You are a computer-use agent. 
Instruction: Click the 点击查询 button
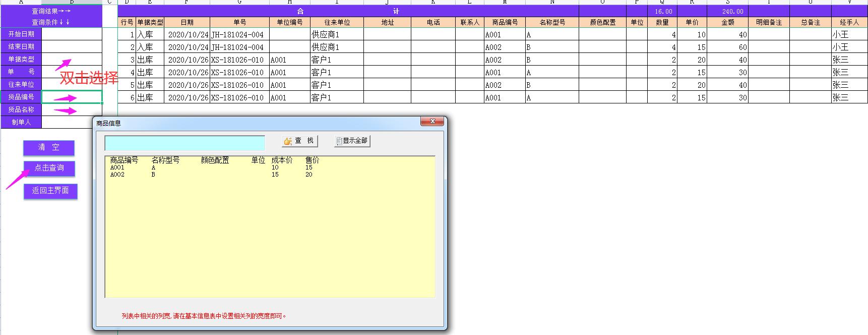(x=49, y=168)
